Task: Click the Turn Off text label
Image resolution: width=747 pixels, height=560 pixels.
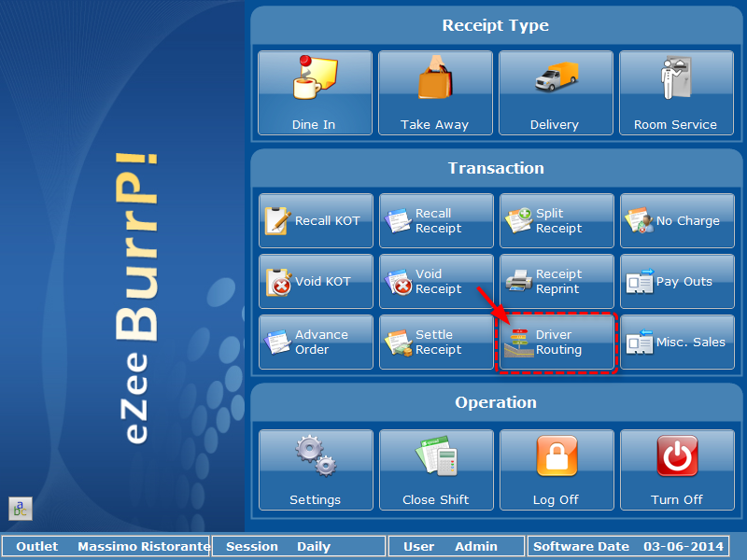Action: click(x=676, y=499)
